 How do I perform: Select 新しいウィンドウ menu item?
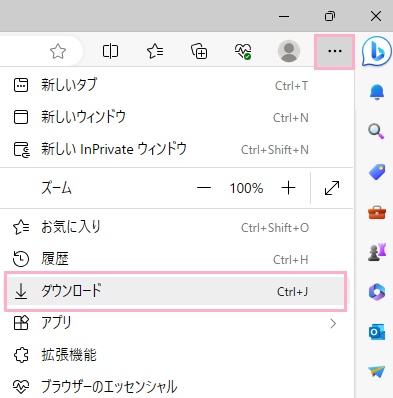click(x=177, y=117)
